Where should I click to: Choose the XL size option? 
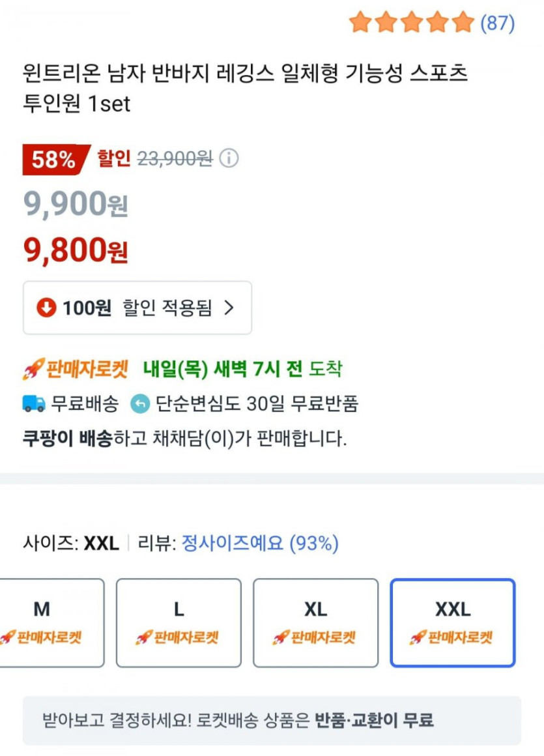315,622
